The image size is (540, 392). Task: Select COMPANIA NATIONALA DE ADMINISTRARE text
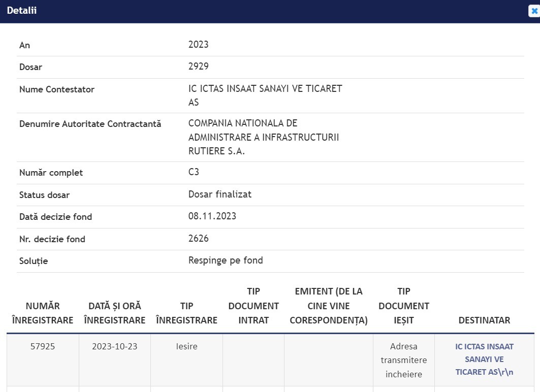point(264,137)
